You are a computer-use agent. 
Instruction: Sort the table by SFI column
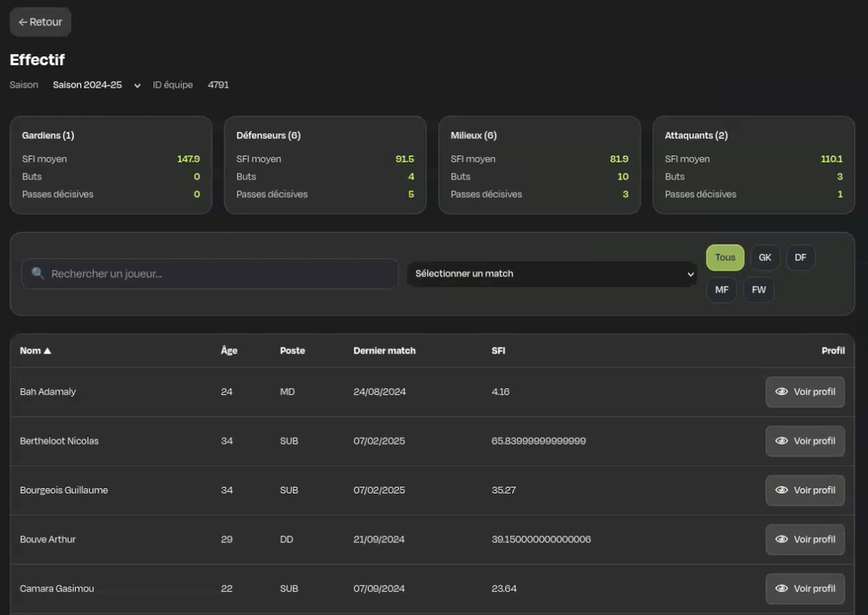tap(498, 351)
